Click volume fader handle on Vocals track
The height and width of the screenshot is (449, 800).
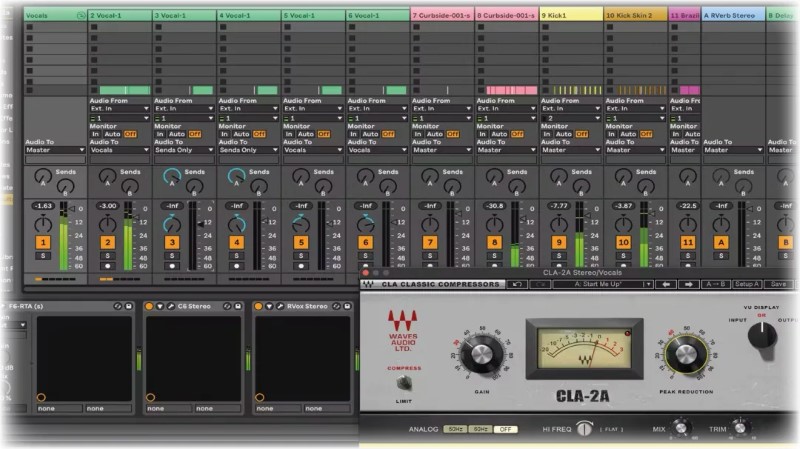72,209
